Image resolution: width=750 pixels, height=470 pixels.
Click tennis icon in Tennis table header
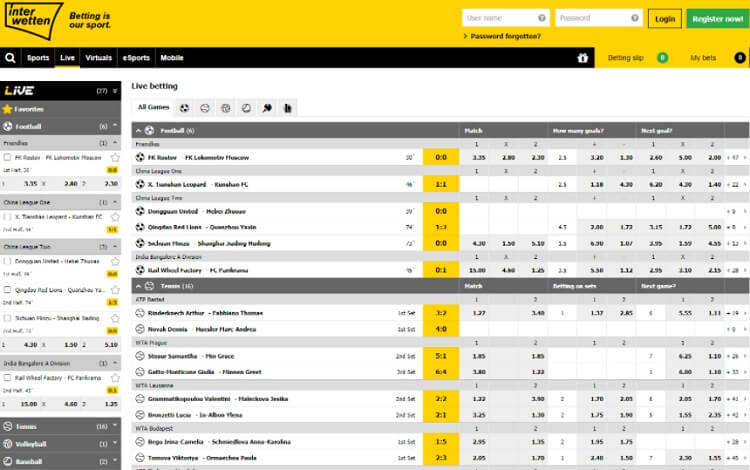point(149,286)
